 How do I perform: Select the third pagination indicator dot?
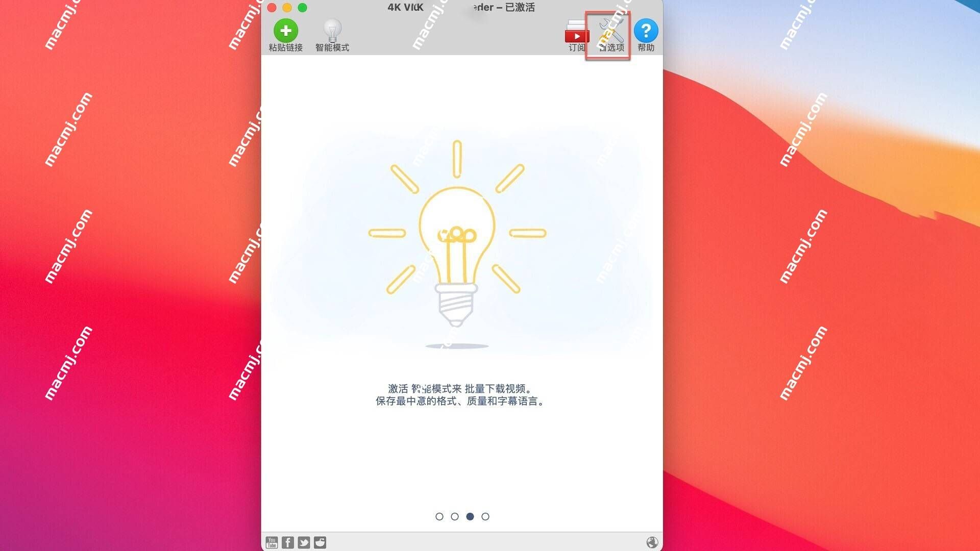coord(470,516)
